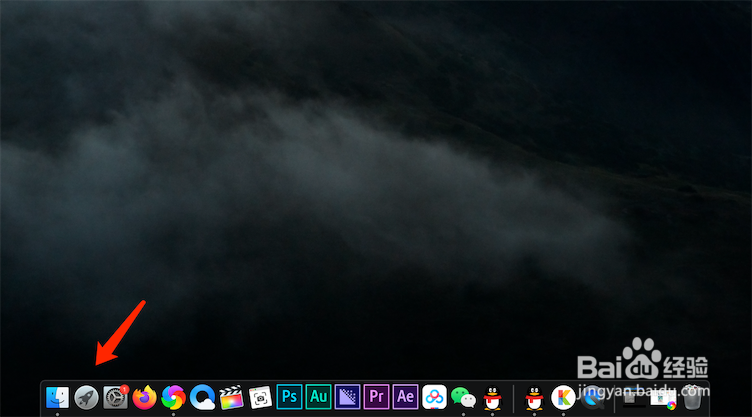Image resolution: width=752 pixels, height=417 pixels.
Task: Launch Adobe Media Encoder icon
Action: 347,397
